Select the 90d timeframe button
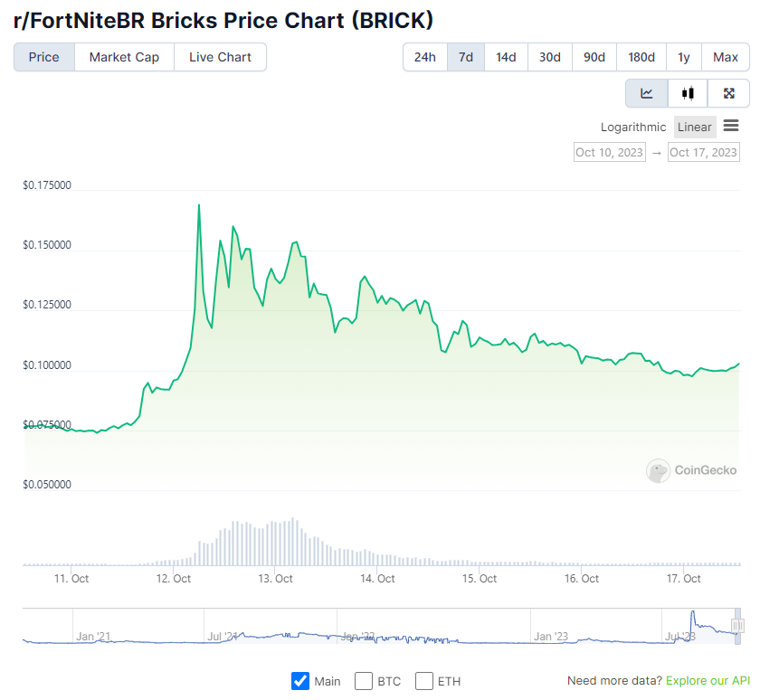This screenshot has width=760, height=700. (594, 56)
